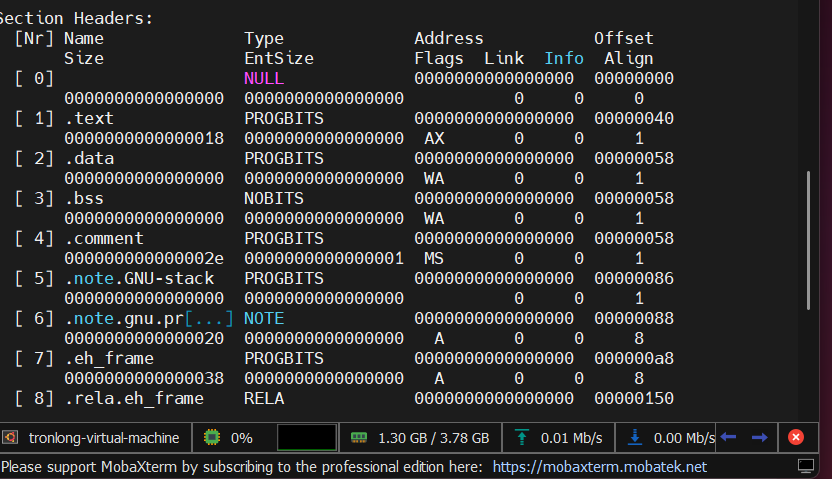Click the terminal vertical scrollbar thumb
The height and width of the screenshot is (479, 832).
pyautogui.click(x=808, y=240)
